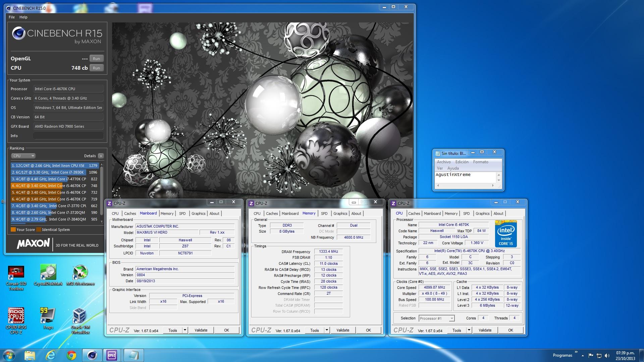This screenshot has width=644, height=362.
Task: Expand Programas toolbar chevron
Action: point(576,352)
